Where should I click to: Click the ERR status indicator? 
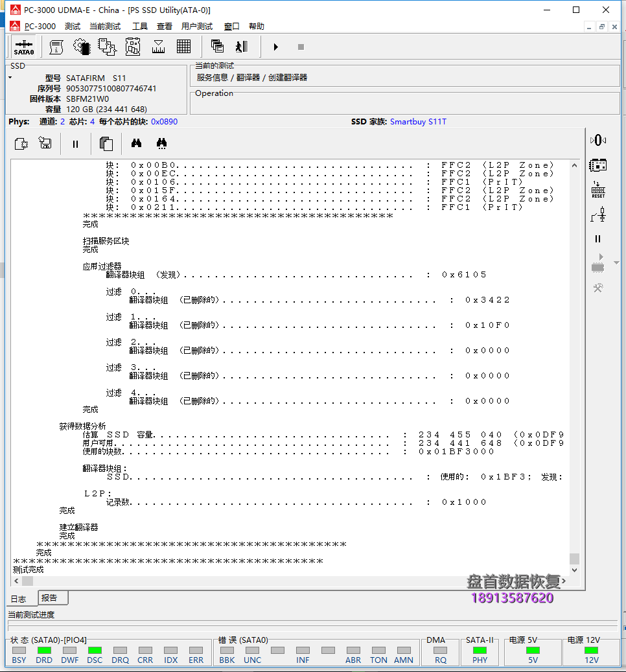[x=196, y=651]
